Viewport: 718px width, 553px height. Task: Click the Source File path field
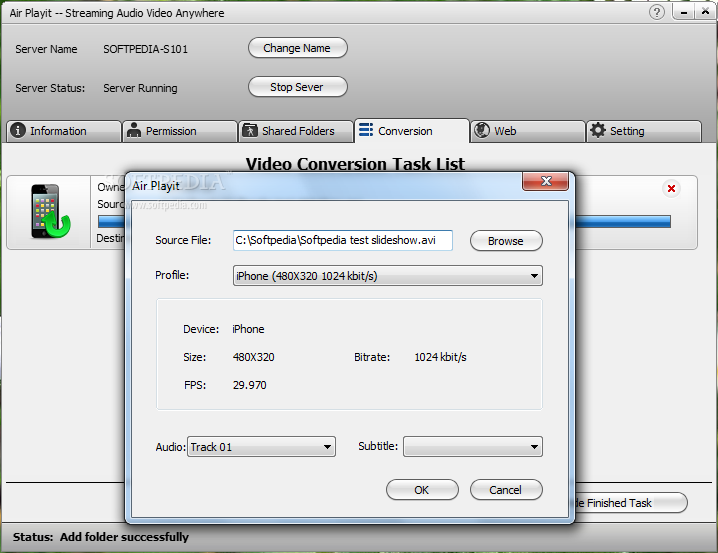click(x=343, y=240)
